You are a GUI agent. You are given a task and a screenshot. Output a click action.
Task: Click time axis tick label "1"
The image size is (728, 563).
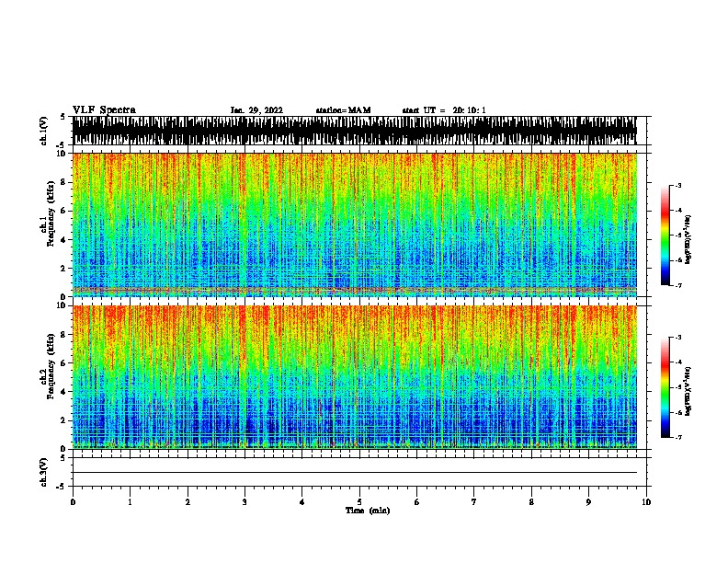(131, 502)
